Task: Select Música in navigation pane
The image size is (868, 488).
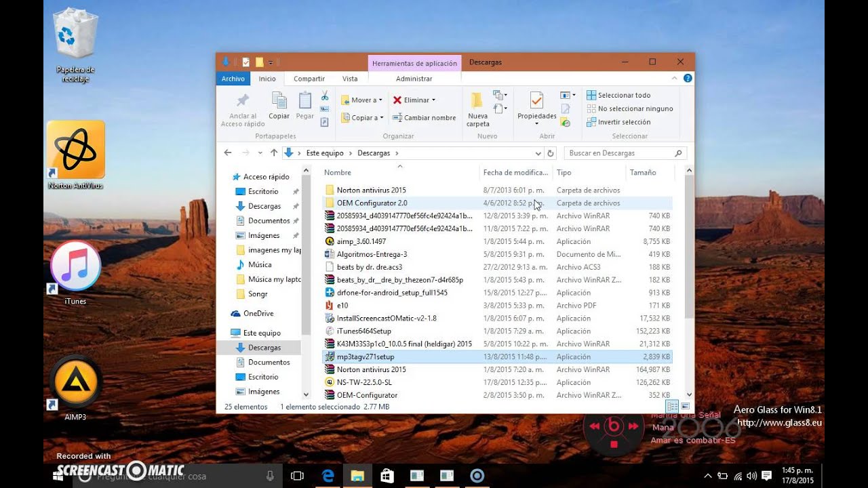Action: [260, 264]
